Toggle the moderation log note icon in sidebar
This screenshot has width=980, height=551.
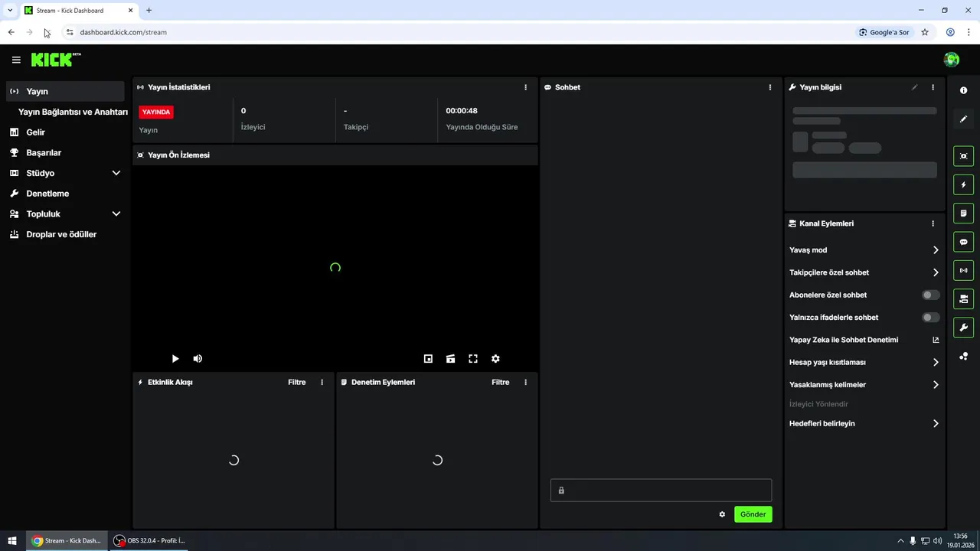click(x=963, y=213)
